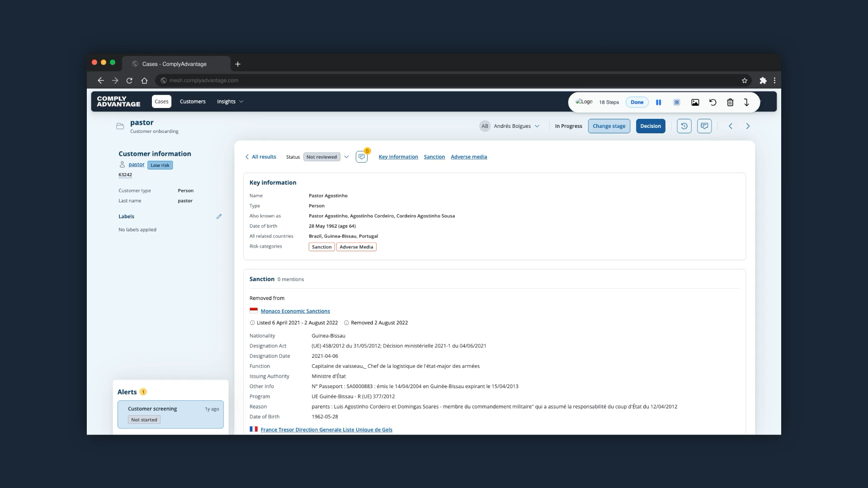Click the address bar URL field
The width and height of the screenshot is (868, 488).
pyautogui.click(x=452, y=80)
